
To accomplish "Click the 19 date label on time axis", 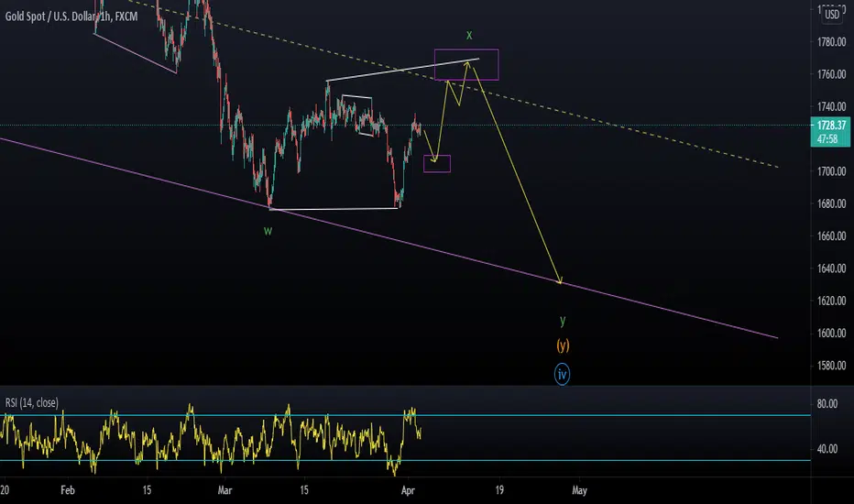I will click(x=499, y=490).
